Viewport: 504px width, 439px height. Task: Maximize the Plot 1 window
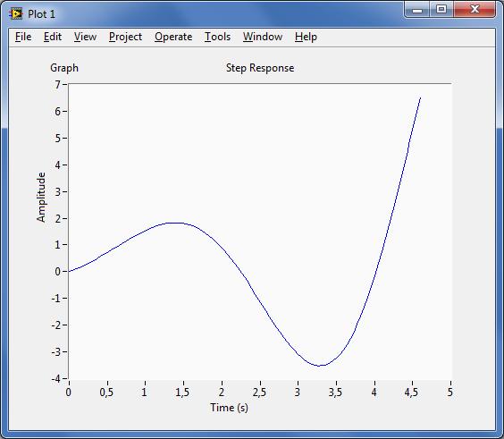point(441,10)
